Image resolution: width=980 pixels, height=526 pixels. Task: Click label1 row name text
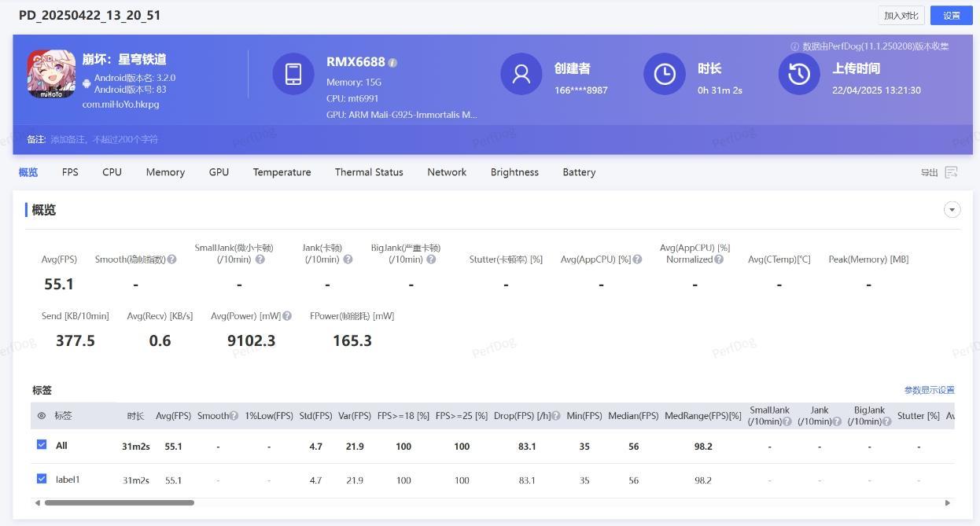click(x=68, y=480)
